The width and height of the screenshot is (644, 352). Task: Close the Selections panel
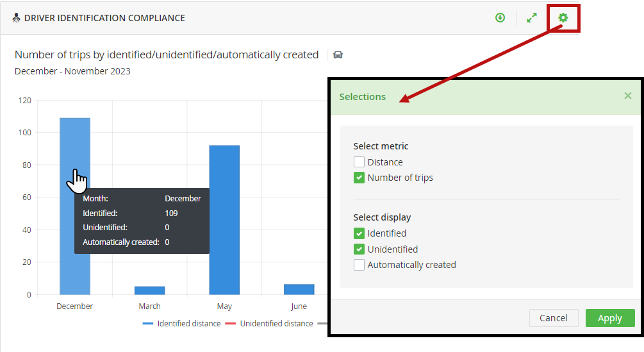pos(627,96)
